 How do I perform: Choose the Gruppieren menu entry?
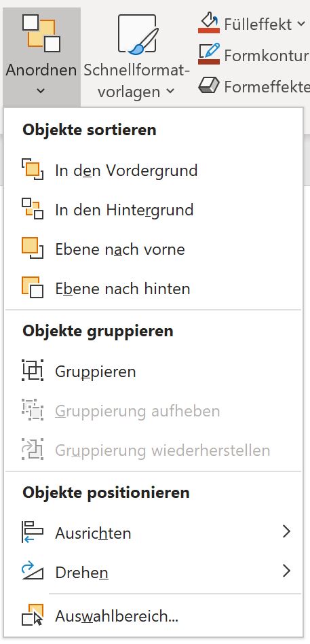153,372
